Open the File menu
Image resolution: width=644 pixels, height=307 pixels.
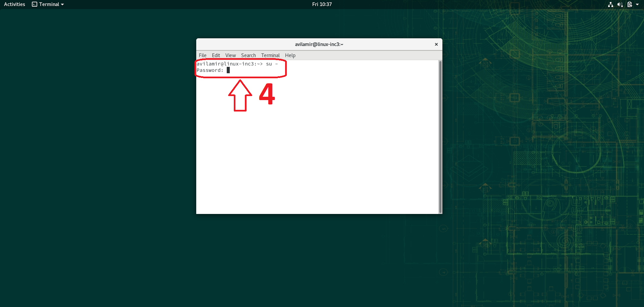[203, 55]
